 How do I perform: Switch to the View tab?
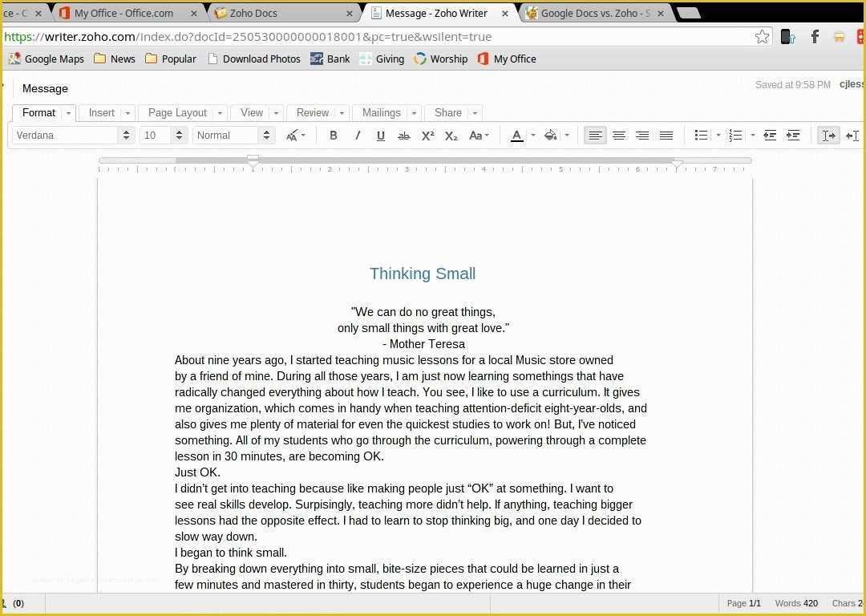(x=251, y=113)
